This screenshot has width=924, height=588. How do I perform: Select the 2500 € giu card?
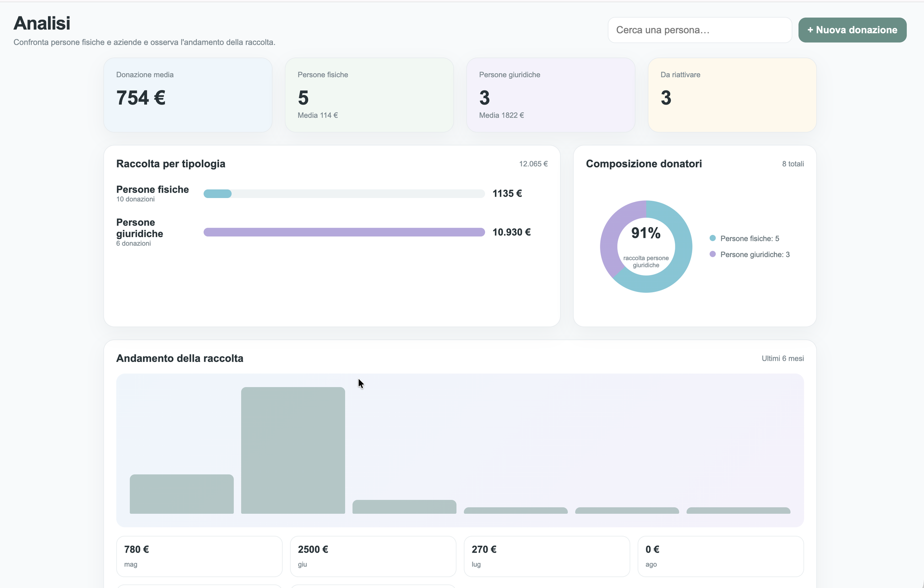(x=373, y=556)
